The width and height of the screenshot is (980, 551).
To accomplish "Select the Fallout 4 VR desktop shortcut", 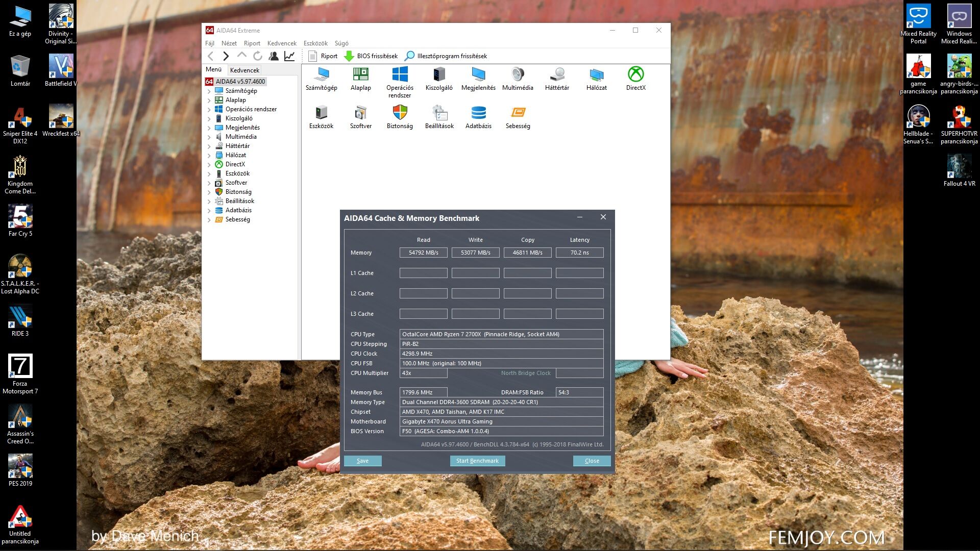I will [x=959, y=170].
